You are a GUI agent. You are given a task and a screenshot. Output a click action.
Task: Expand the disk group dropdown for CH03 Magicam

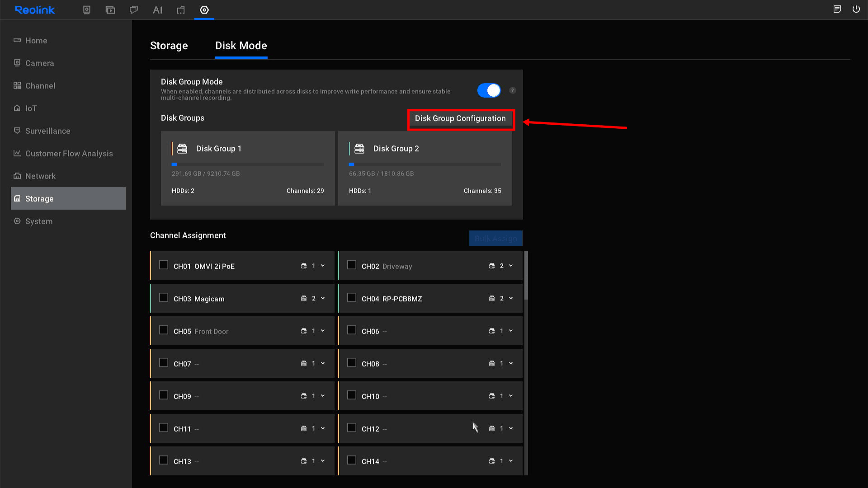[x=323, y=299]
